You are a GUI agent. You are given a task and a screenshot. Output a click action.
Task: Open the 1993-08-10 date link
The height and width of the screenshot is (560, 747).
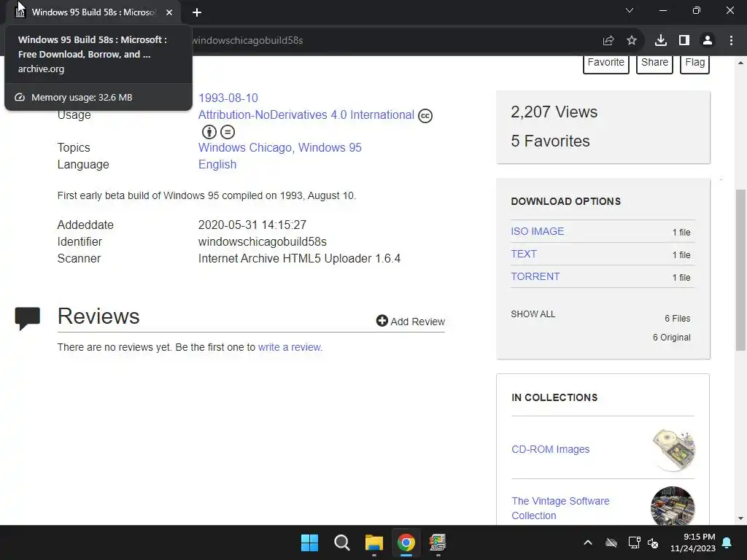(x=228, y=98)
